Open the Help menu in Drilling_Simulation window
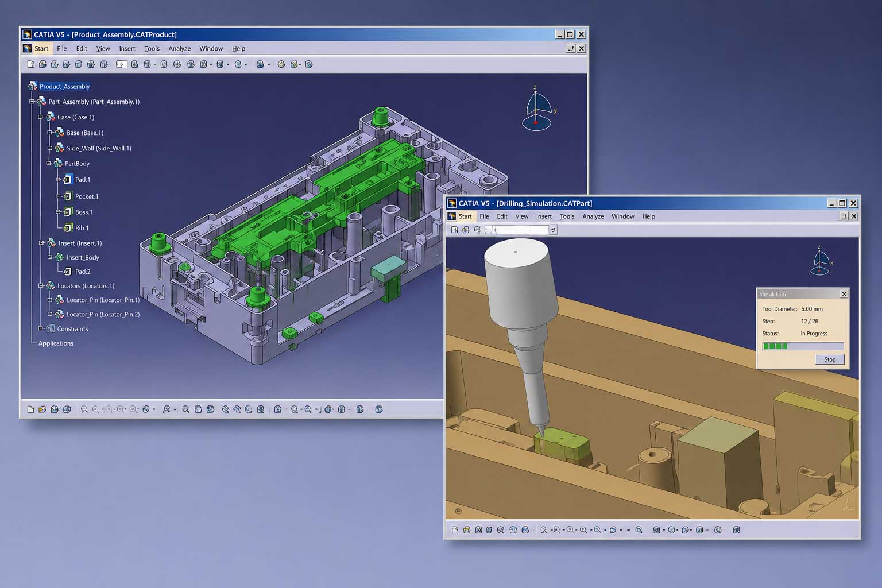 [649, 216]
